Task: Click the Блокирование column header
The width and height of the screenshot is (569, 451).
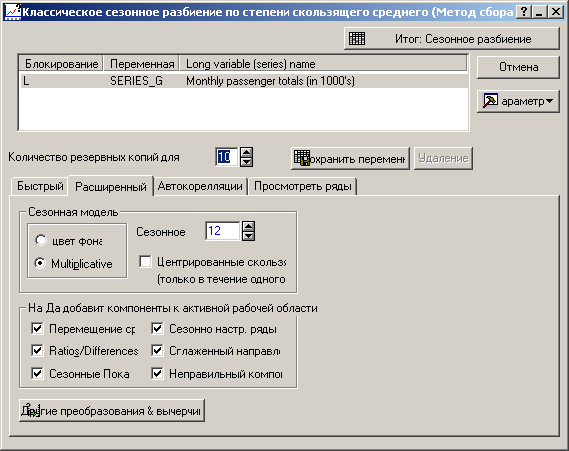Action: [61, 64]
